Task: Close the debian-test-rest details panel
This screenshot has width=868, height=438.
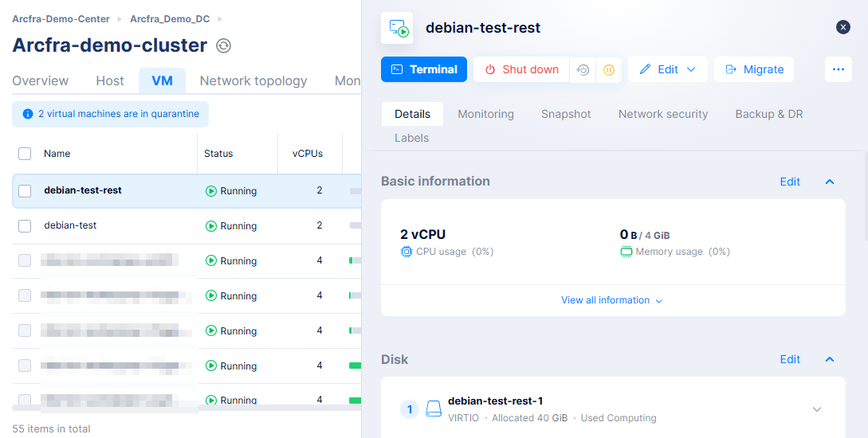Action: [843, 27]
